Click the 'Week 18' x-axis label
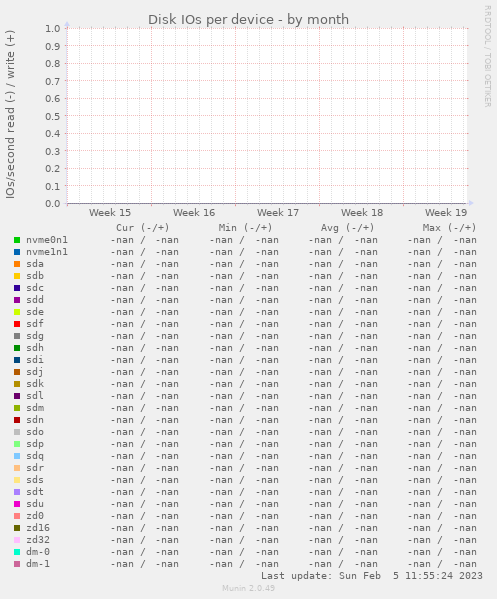The width and height of the screenshot is (497, 599). pyautogui.click(x=362, y=213)
